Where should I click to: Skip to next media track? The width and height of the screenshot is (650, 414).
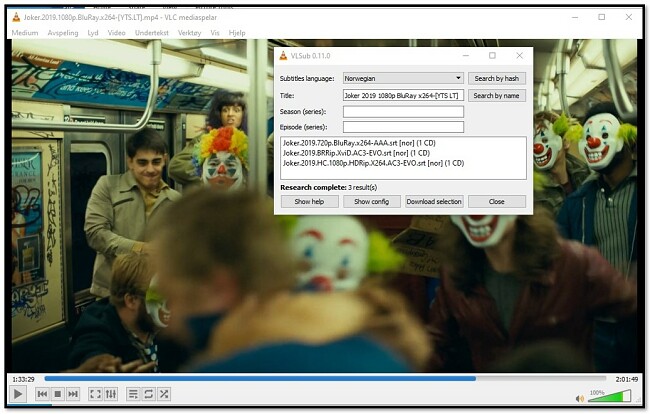coord(73,394)
